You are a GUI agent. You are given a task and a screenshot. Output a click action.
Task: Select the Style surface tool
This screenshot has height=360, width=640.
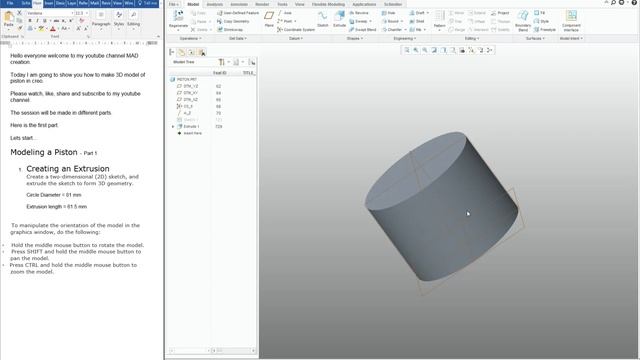click(x=541, y=21)
